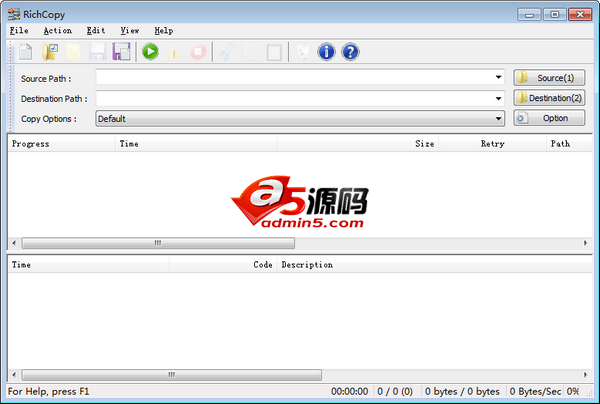
Task: Click the '0 bytes / 0 bytes' status entry
Action: (x=462, y=391)
